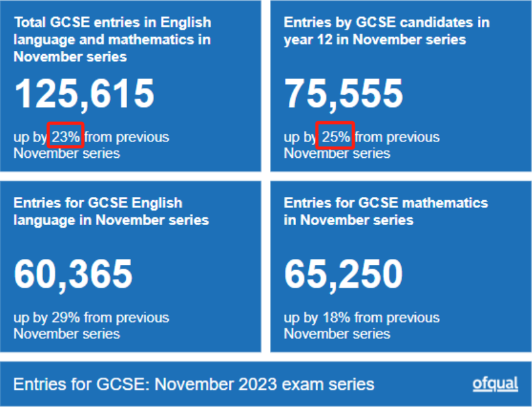Click the 'Total GCSE entries in English' heading

113,39
